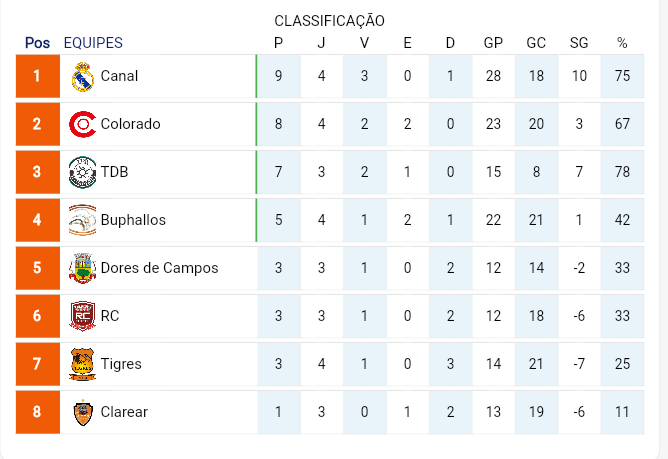Open the Colorado team name link
Screen dimensions: 668x459
tap(130, 124)
